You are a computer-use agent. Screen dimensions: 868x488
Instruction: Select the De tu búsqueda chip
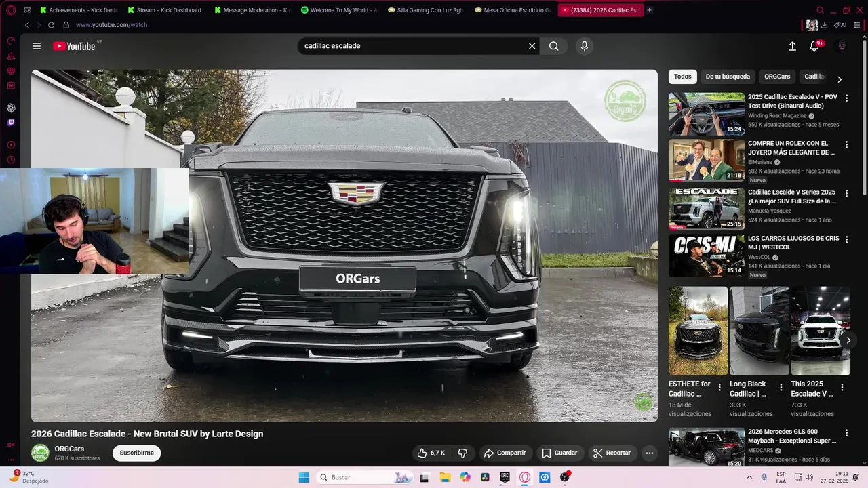coord(728,77)
